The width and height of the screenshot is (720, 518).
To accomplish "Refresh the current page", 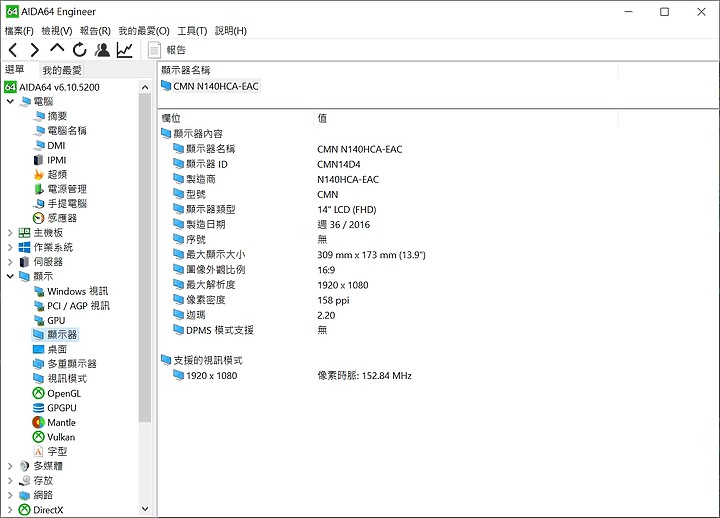I will [x=79, y=50].
